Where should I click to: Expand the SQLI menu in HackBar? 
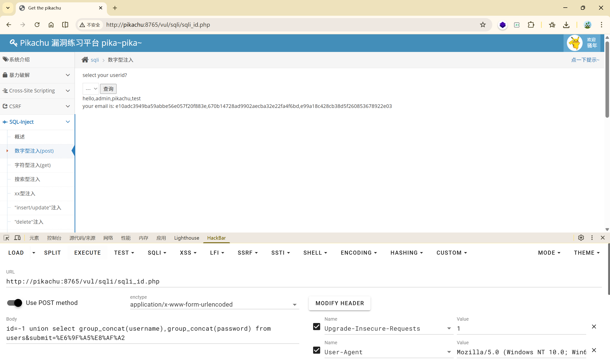tap(157, 253)
